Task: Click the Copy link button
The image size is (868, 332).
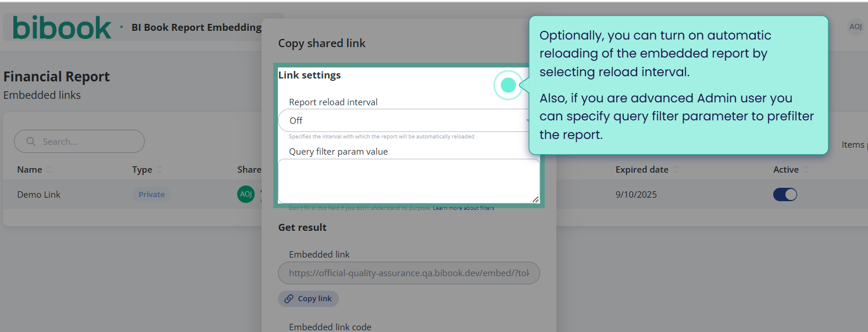Action: [308, 298]
